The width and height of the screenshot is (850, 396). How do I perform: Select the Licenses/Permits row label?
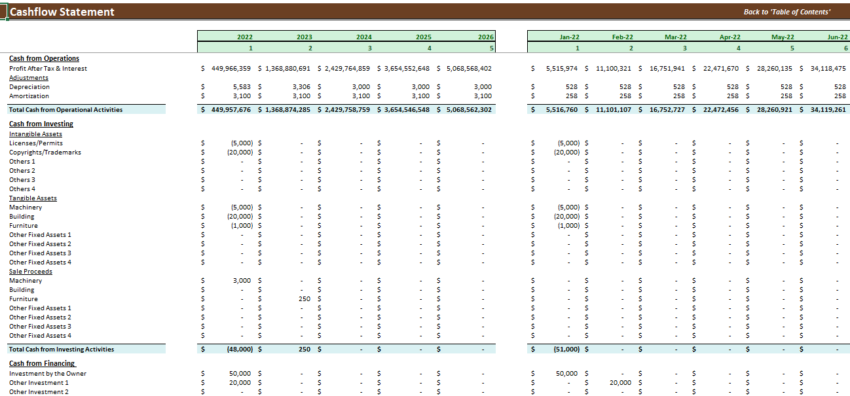(x=36, y=143)
